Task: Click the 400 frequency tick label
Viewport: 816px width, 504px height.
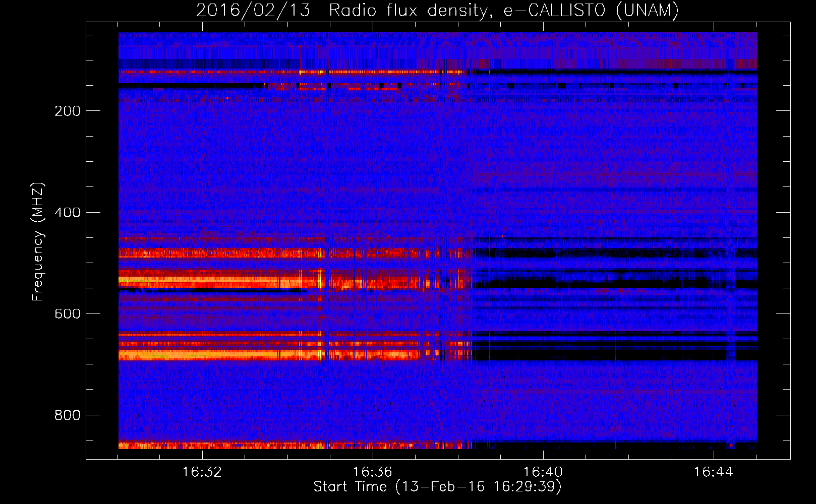Action: coord(68,212)
